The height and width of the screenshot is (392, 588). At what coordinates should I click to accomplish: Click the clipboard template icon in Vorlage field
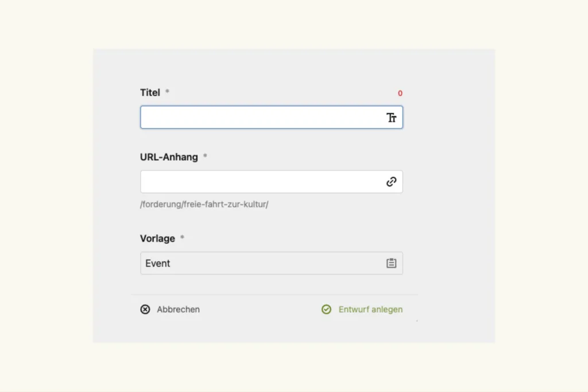tap(392, 263)
